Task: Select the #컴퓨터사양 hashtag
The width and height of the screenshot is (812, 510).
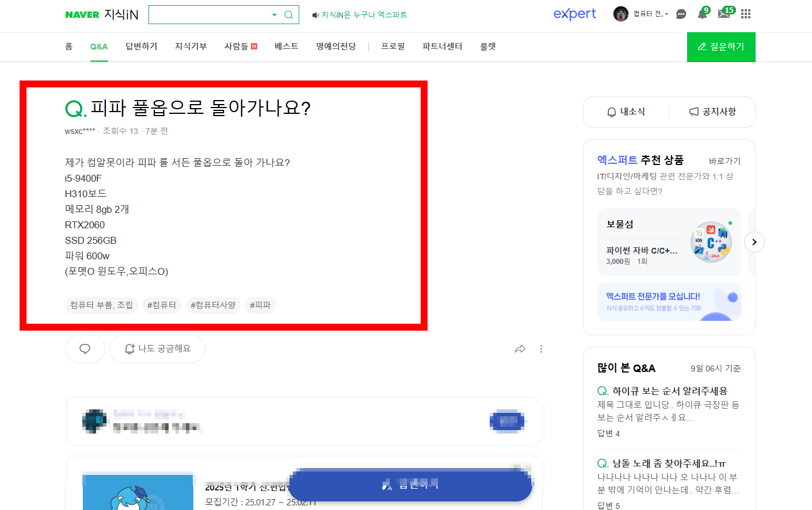Action: (213, 305)
